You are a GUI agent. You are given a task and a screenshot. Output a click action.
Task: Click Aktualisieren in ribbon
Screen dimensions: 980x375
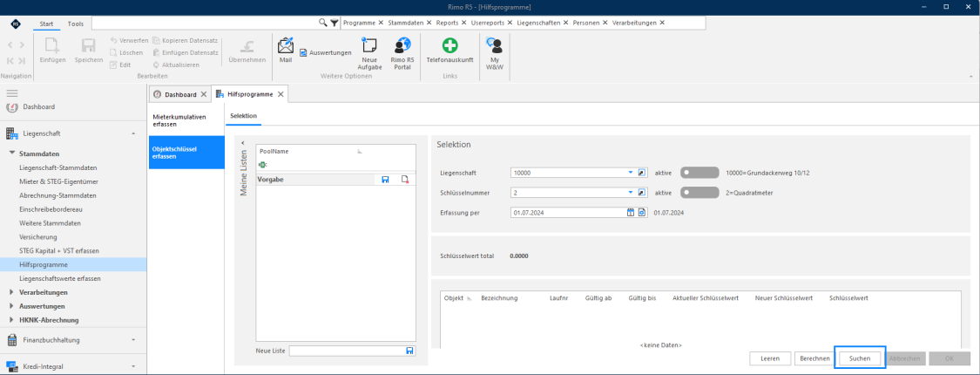176,65
